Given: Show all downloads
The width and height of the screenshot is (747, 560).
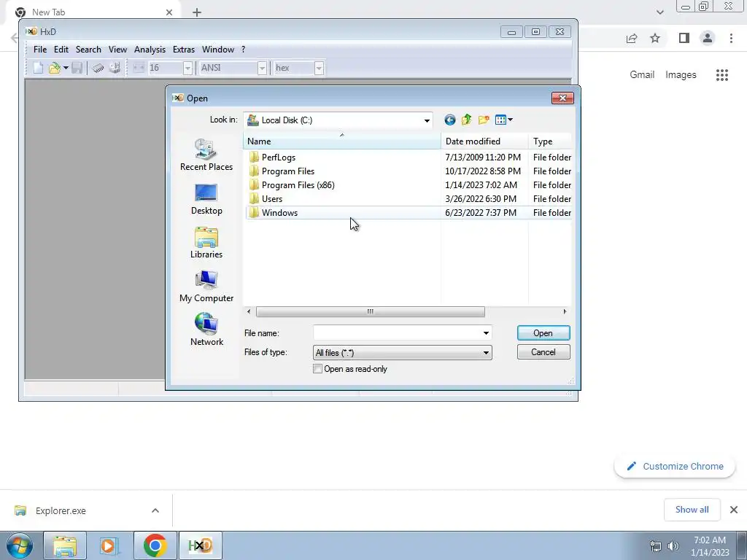Looking at the screenshot, I should pyautogui.click(x=692, y=510).
